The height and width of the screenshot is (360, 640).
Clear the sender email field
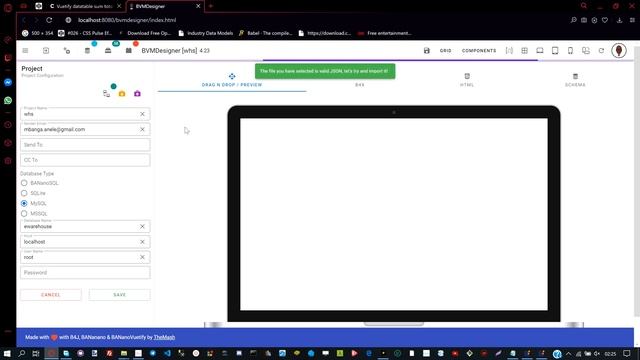(x=142, y=129)
